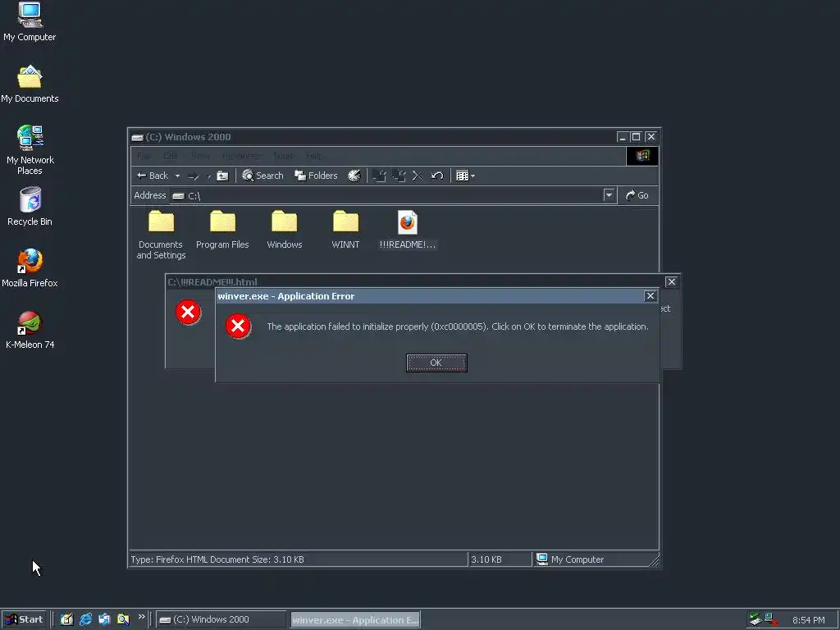Screen dimensions: 840x630
Task: Click the Undo toolbar icon
Action: (x=437, y=176)
